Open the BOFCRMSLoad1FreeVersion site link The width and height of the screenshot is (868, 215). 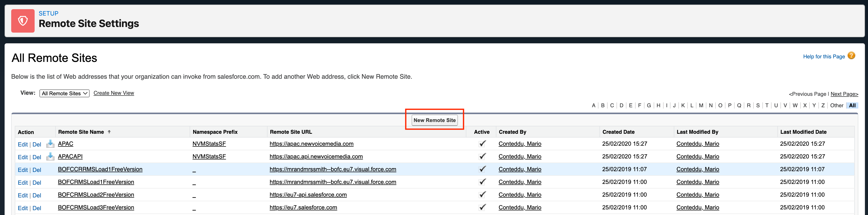tap(96, 182)
